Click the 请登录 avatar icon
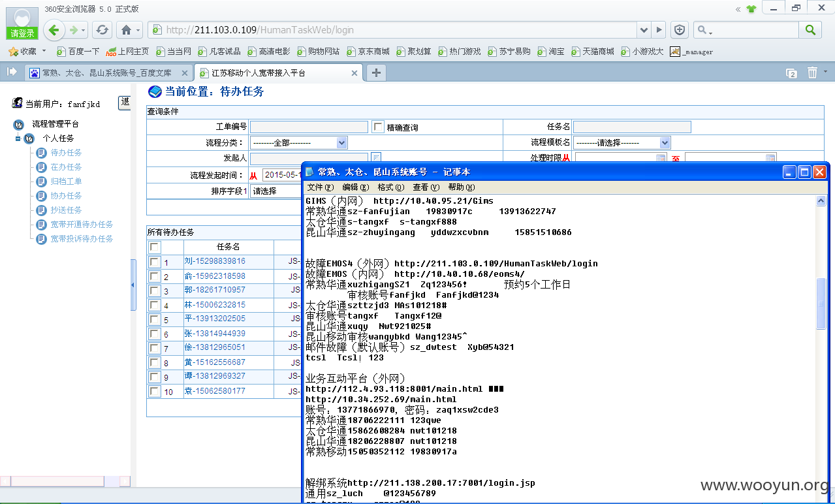Image resolution: width=835 pixels, height=504 pixels. click(22, 23)
